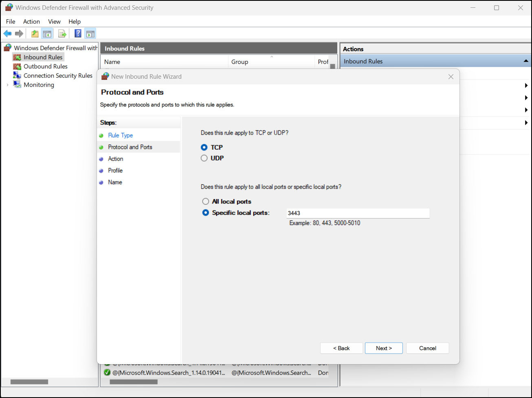
Task: Click the Inbound Rules center pane title bar
Action: [x=219, y=49]
